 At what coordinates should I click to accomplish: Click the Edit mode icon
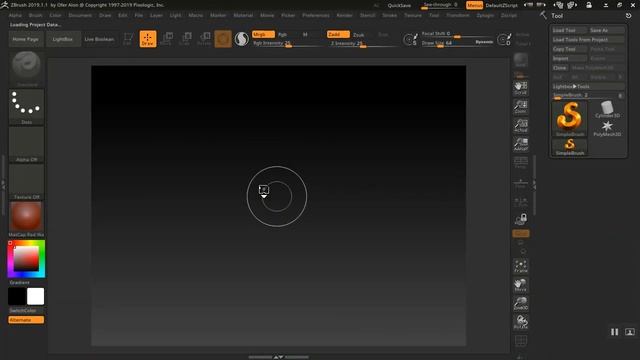(x=128, y=39)
